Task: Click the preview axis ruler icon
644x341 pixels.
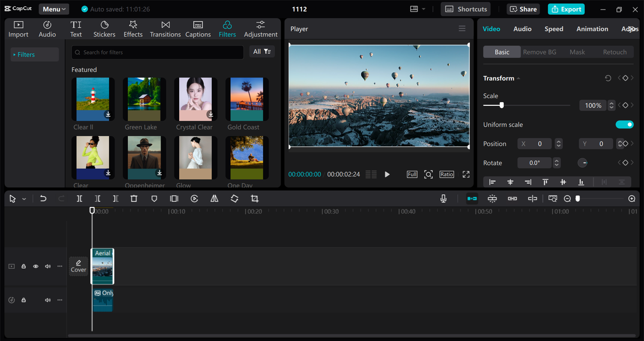Action: point(553,199)
